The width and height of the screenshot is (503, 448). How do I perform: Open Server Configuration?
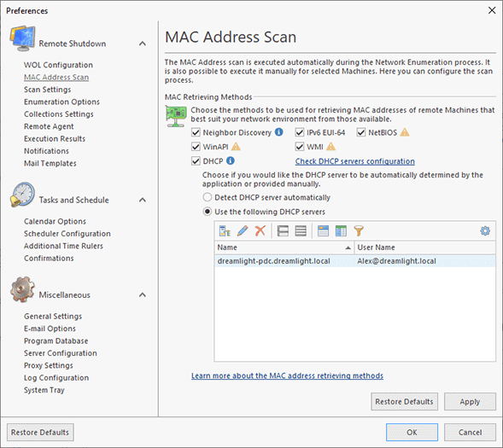click(61, 353)
